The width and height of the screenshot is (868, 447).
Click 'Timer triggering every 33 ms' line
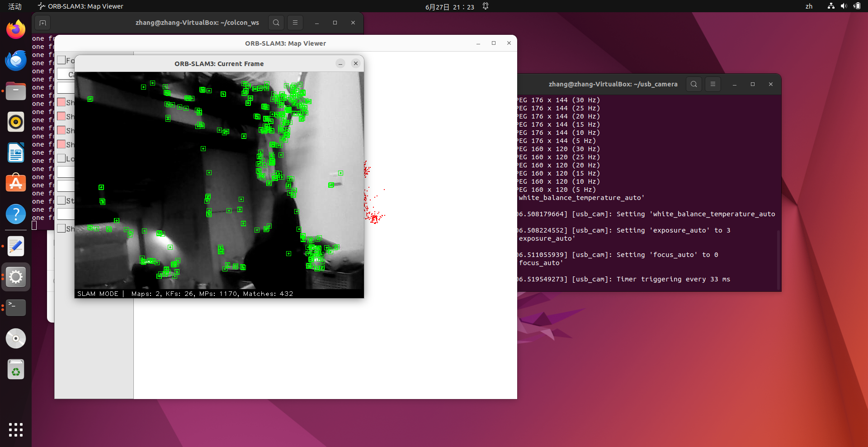click(x=673, y=279)
